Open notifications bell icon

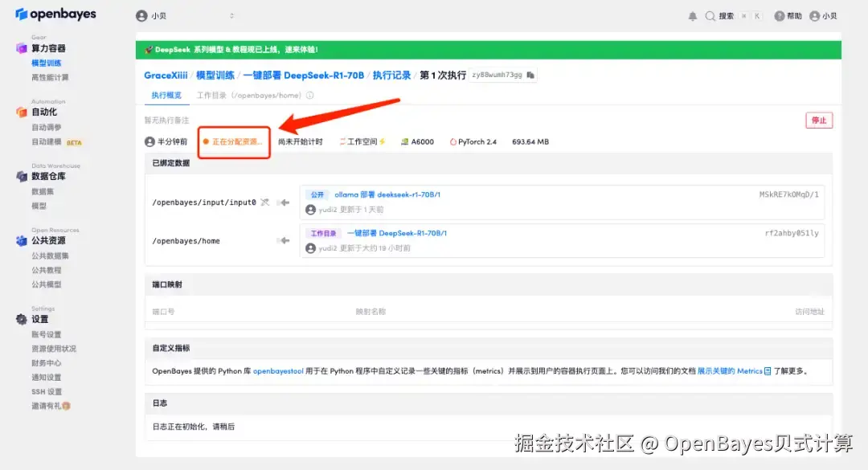click(693, 16)
